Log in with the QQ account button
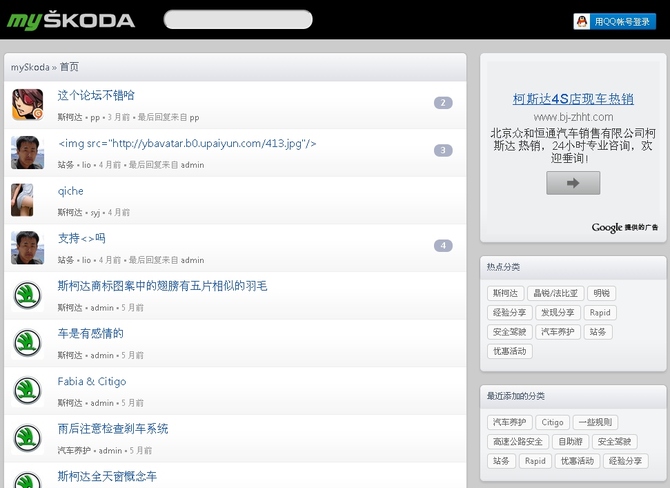Viewport: 670px width, 488px height. coord(614,21)
